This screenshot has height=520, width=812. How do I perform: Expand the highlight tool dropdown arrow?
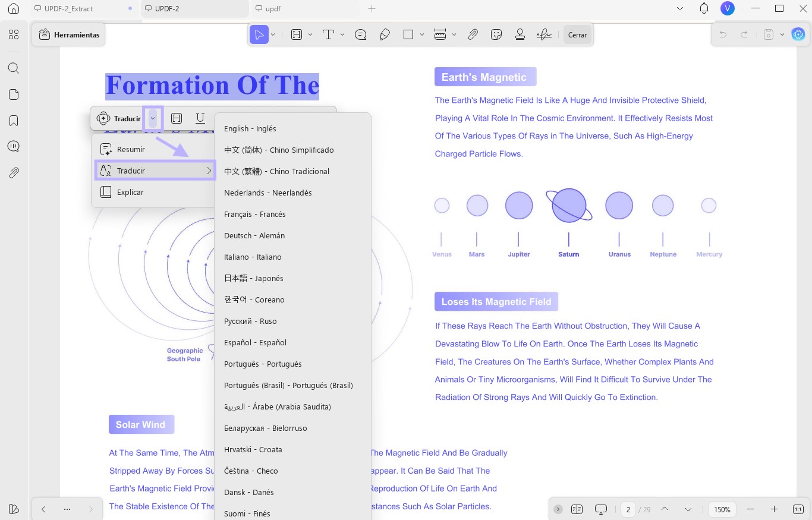(310, 34)
